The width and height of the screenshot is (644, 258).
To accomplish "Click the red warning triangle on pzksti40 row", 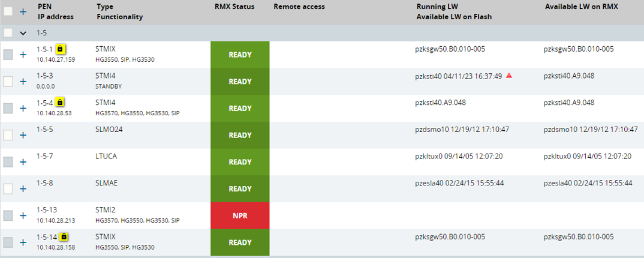I will click(509, 76).
